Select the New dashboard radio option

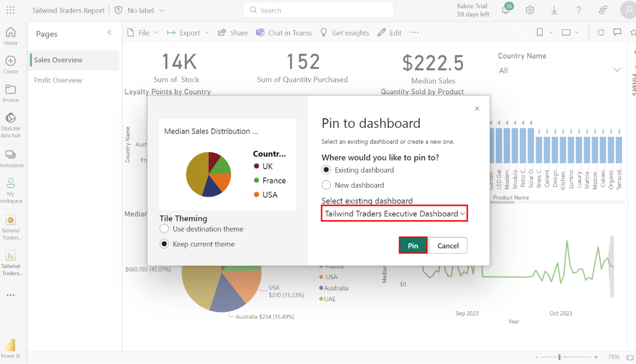click(x=326, y=185)
